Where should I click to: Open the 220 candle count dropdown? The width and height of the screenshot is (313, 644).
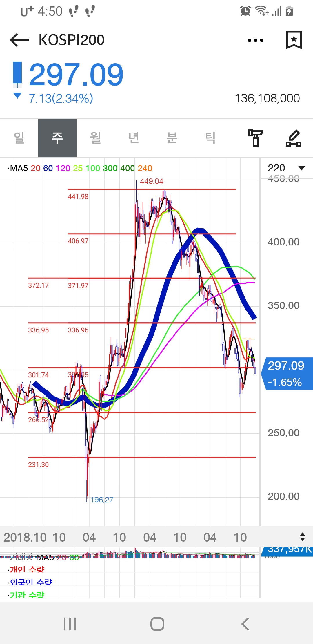click(x=286, y=168)
